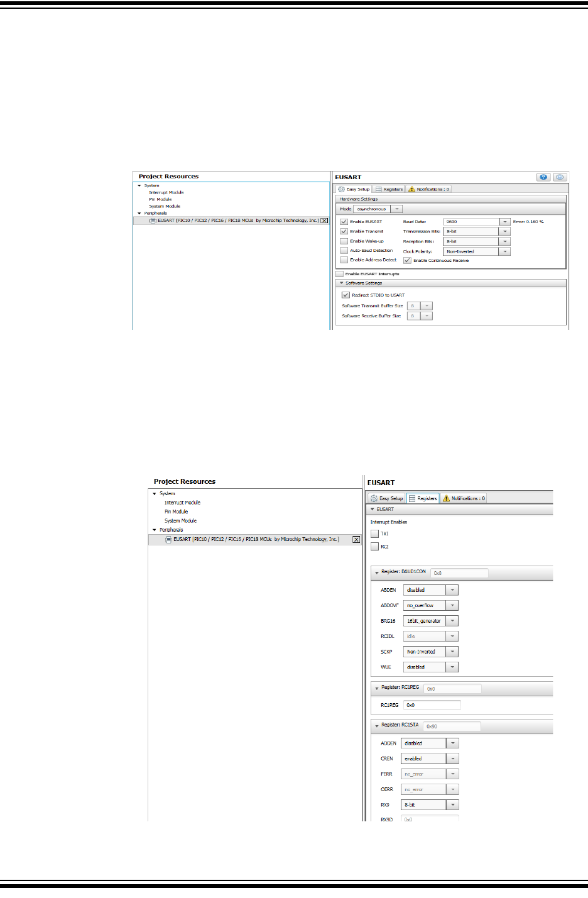Select Interrupt Module in Easy Setup screenshot tree

click(166, 192)
